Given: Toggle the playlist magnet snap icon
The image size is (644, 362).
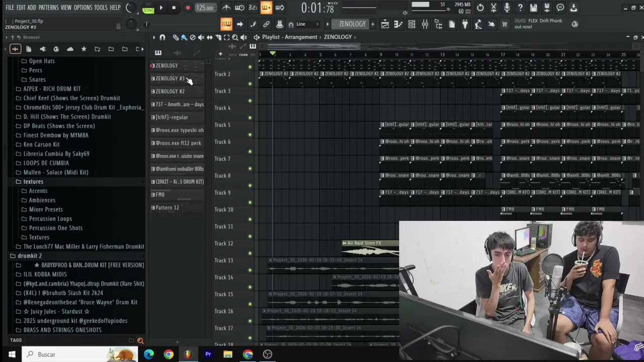Looking at the screenshot, I should (162, 37).
